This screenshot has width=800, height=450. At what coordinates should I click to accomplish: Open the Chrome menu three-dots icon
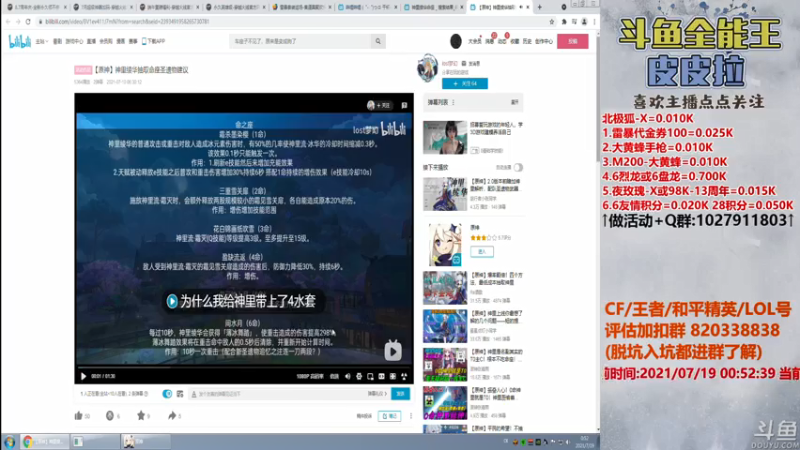[x=594, y=21]
